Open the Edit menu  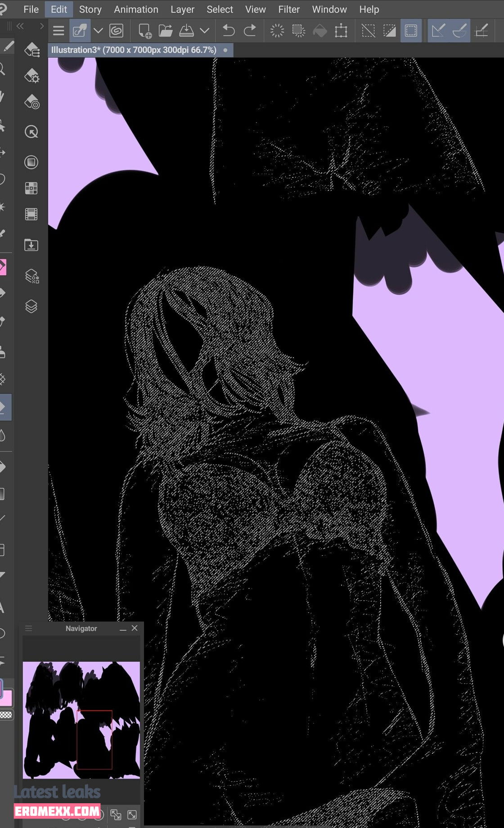pos(59,9)
